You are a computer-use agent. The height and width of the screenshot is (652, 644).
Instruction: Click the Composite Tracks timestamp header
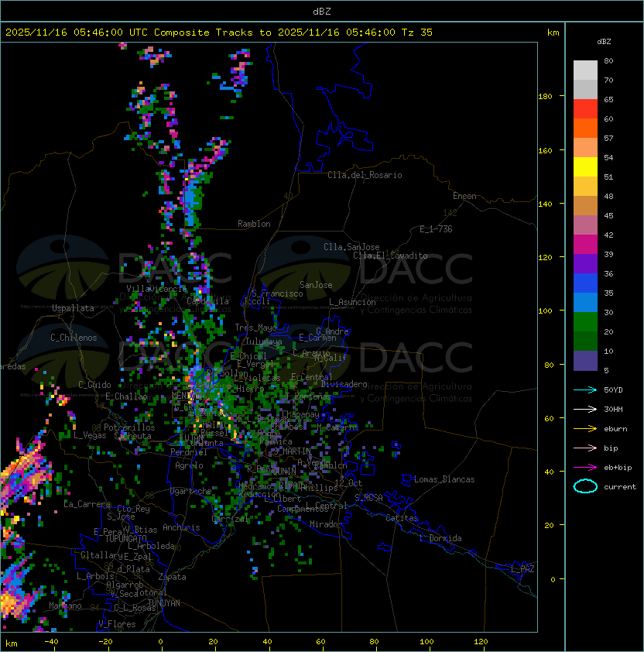[219, 33]
